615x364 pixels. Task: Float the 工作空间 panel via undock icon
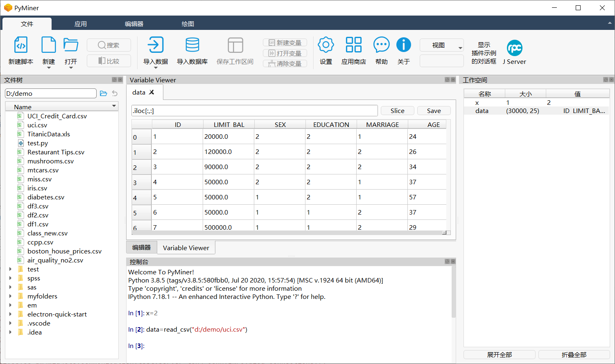[x=606, y=80]
